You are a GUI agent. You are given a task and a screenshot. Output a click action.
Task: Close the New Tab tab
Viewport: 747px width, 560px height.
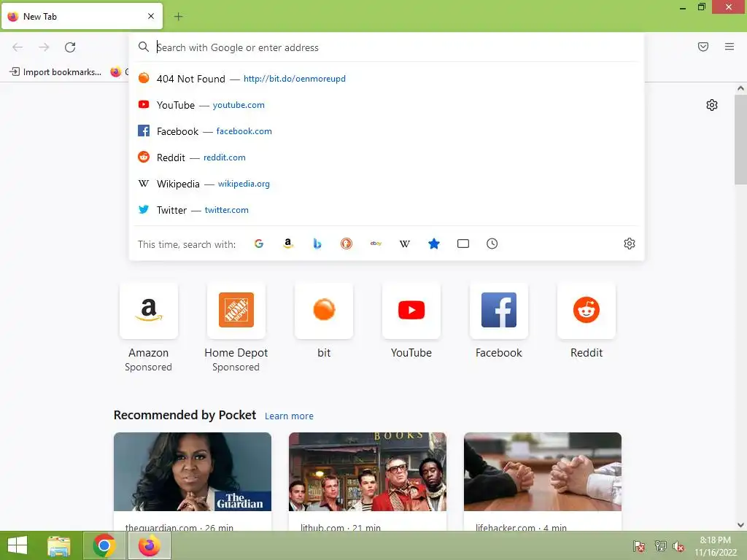(151, 16)
